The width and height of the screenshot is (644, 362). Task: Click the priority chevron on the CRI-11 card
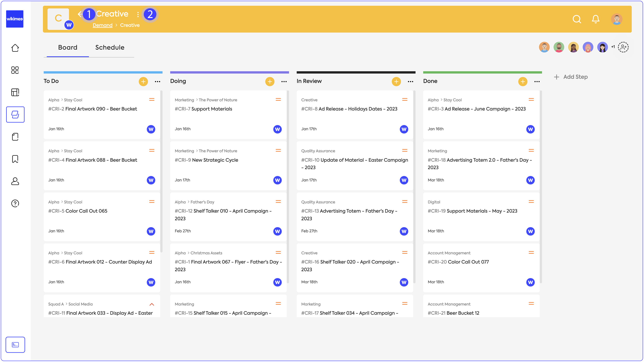152,304
